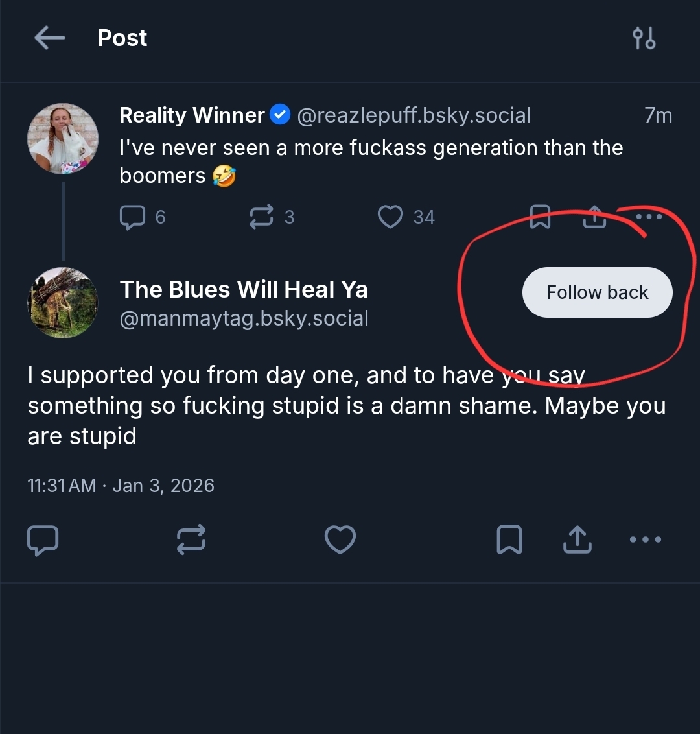700x734 pixels.
Task: Repost Reality Winner's boomers post
Action: coord(262,217)
